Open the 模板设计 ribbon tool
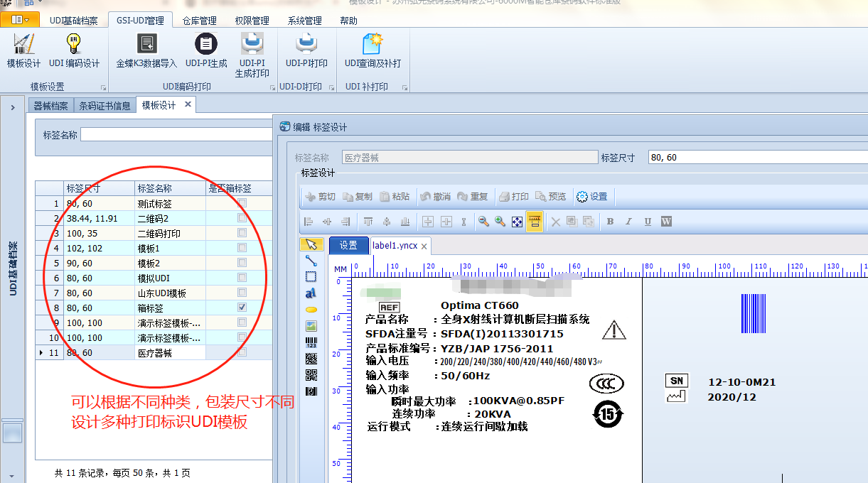The height and width of the screenshot is (483, 868). click(23, 51)
